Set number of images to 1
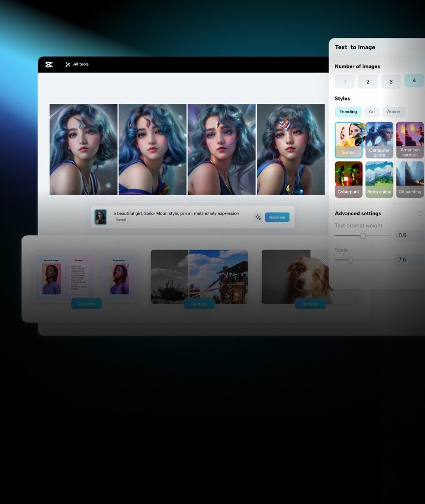This screenshot has width=425, height=504. 344,81
